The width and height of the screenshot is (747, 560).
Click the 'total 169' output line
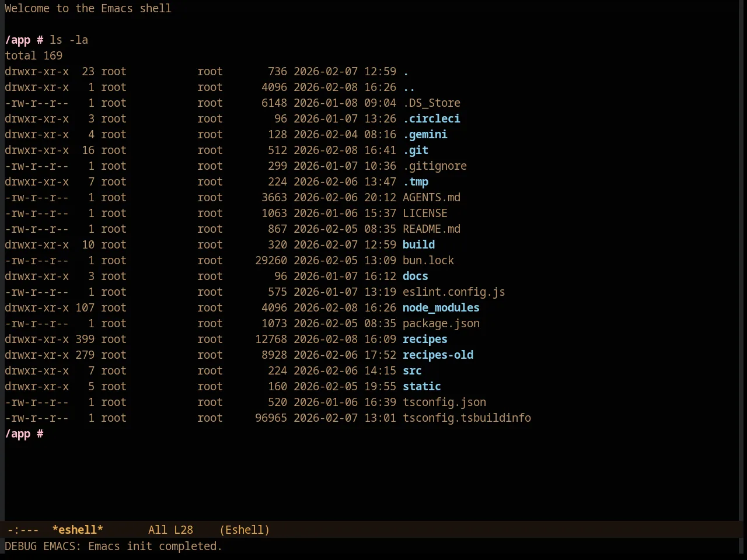pos(33,55)
